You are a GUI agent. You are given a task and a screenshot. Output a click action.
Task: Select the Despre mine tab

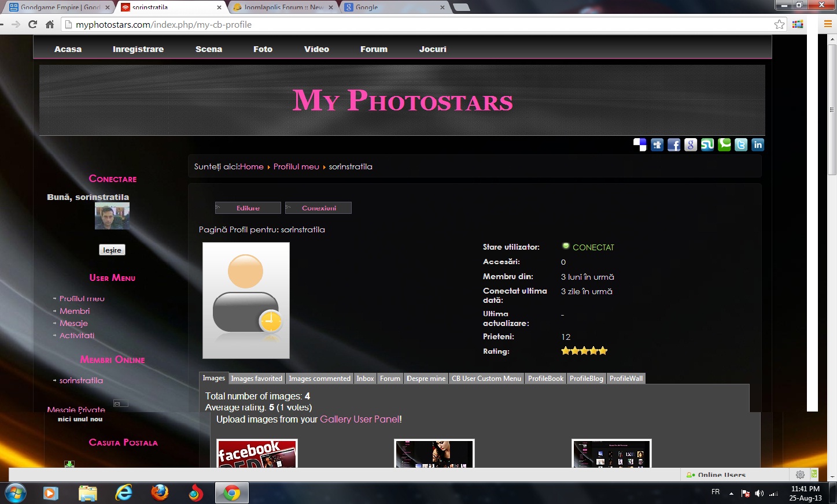(x=426, y=379)
